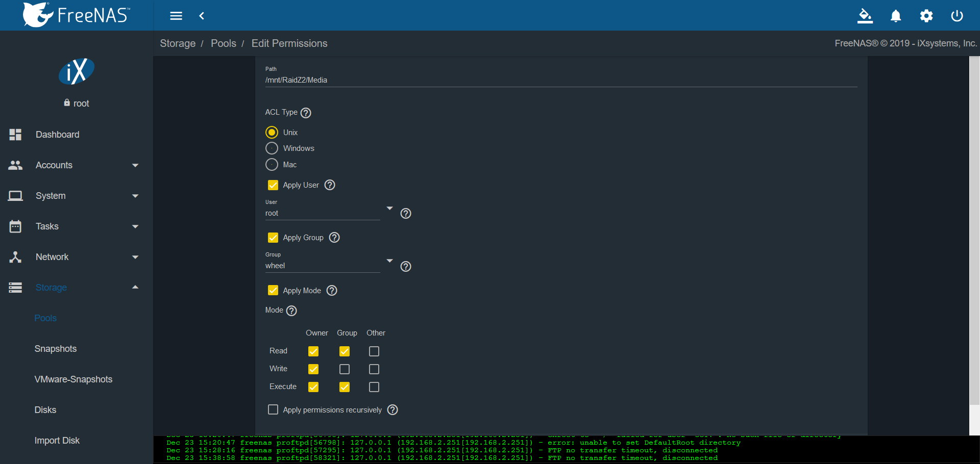Expand the System menu arrow
980x464 pixels.
click(135, 196)
